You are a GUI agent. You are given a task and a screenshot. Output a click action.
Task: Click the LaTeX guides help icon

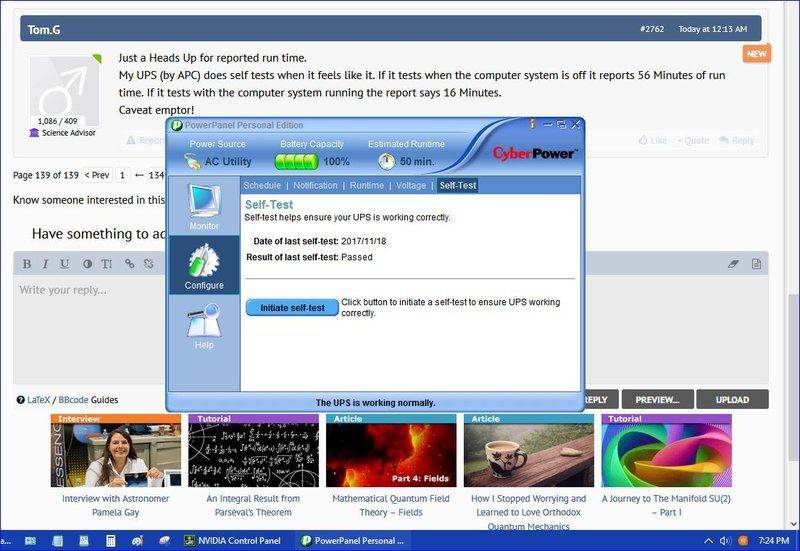pyautogui.click(x=20, y=400)
